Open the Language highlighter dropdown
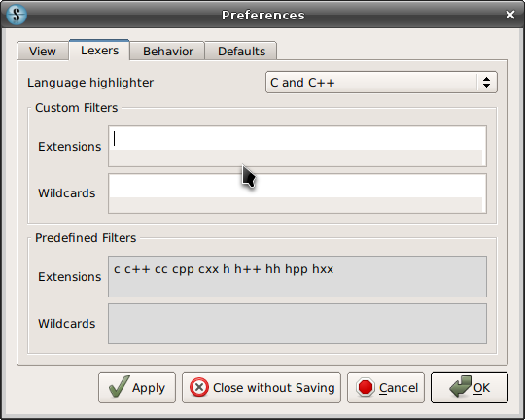 [381, 83]
